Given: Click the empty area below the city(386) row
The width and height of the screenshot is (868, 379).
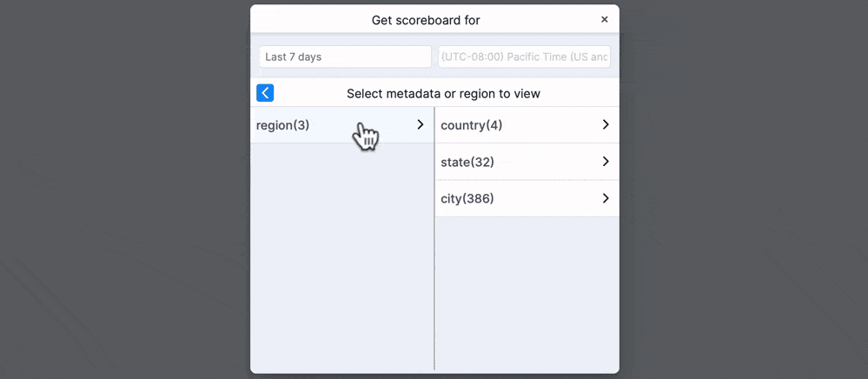Looking at the screenshot, I should click(x=527, y=294).
